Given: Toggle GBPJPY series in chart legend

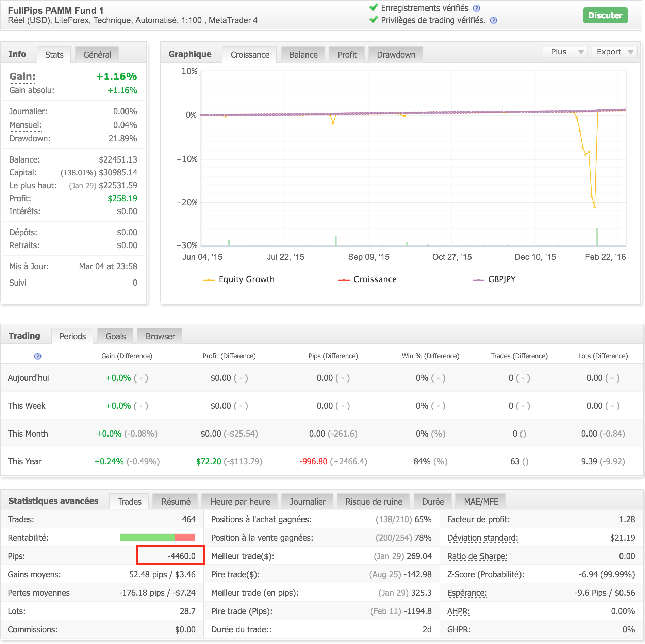Looking at the screenshot, I should tap(494, 279).
